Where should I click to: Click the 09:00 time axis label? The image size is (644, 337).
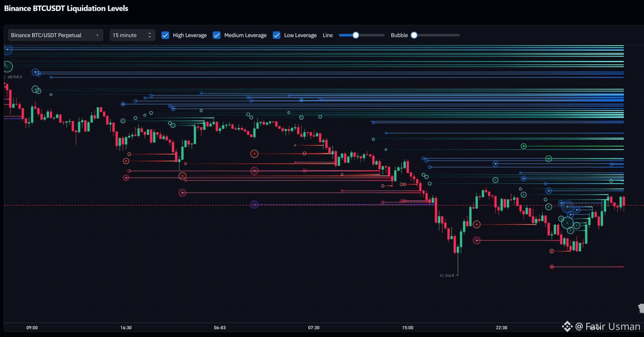[x=32, y=328]
